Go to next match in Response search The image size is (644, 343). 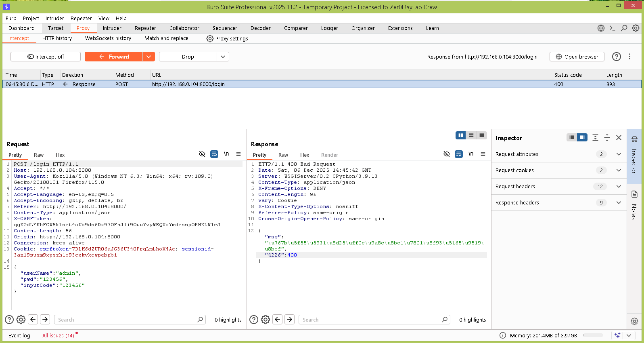[x=290, y=320]
